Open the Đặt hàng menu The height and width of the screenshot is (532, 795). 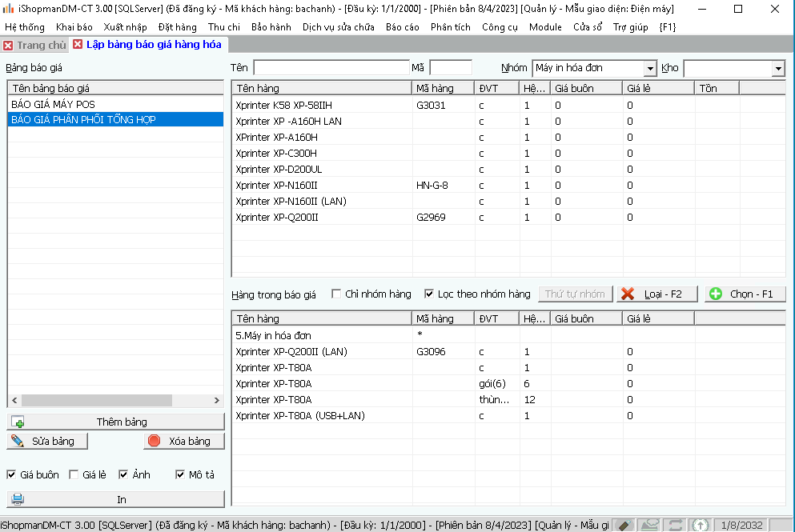[x=178, y=27]
